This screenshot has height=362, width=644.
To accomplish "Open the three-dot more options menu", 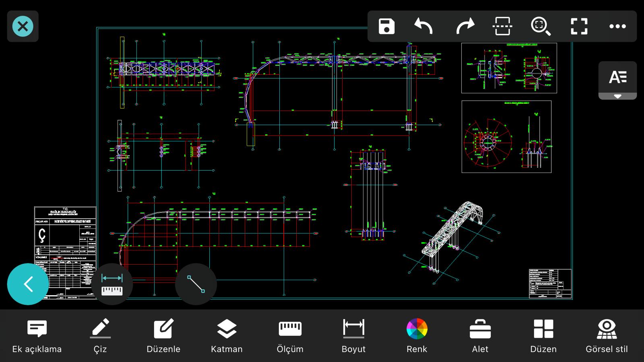I will tap(617, 27).
